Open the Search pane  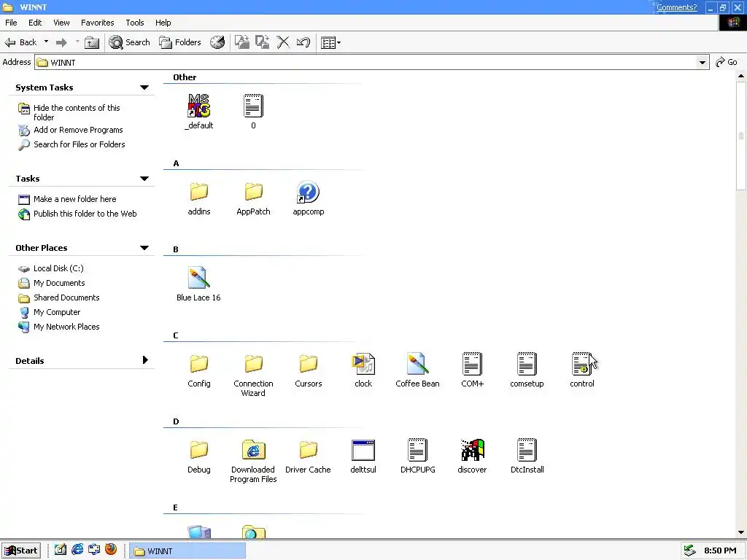click(x=129, y=42)
